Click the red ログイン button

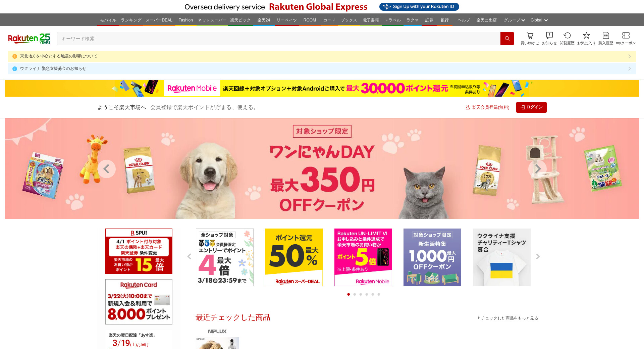pos(531,107)
